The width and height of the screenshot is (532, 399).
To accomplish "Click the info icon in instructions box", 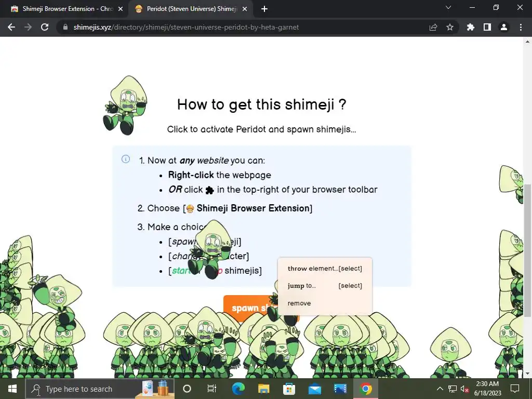I will click(126, 159).
